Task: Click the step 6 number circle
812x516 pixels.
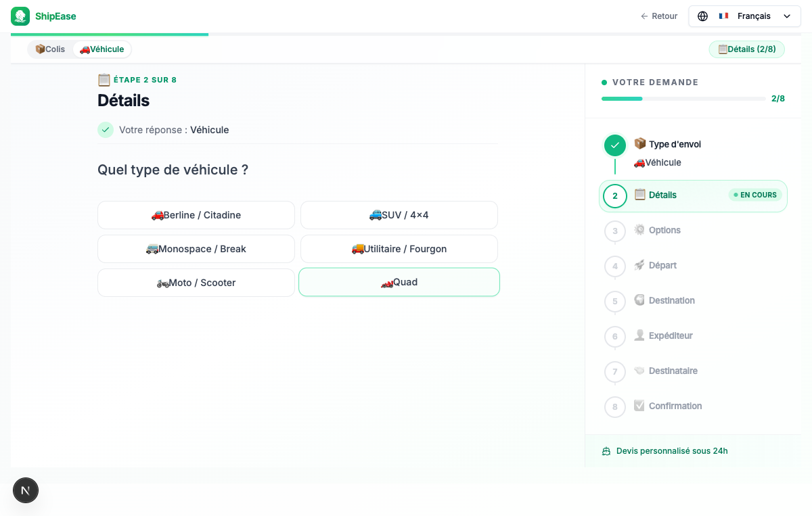Action: point(615,337)
